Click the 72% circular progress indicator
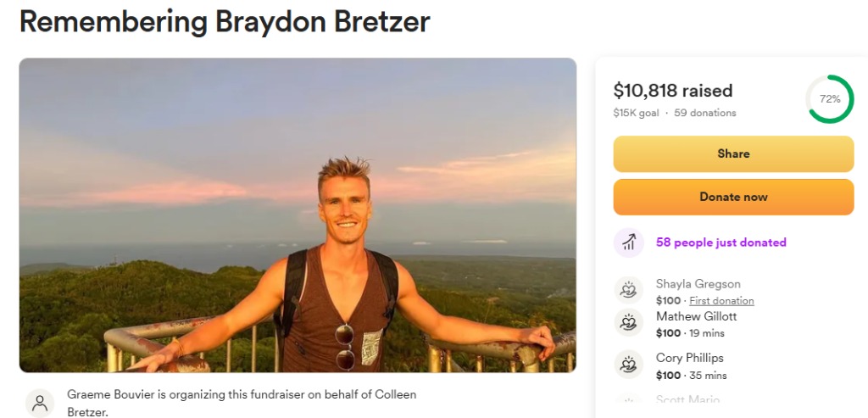Image resolution: width=868 pixels, height=418 pixels. (x=829, y=99)
